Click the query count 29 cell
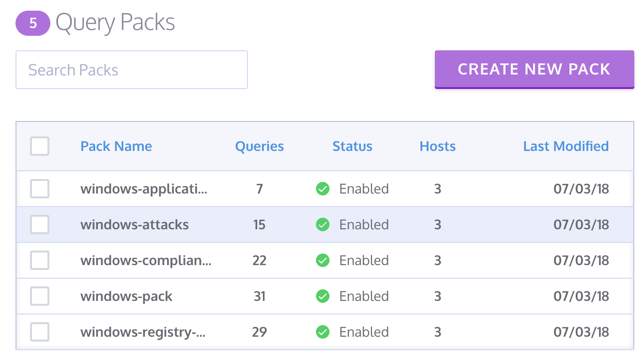 point(260,332)
